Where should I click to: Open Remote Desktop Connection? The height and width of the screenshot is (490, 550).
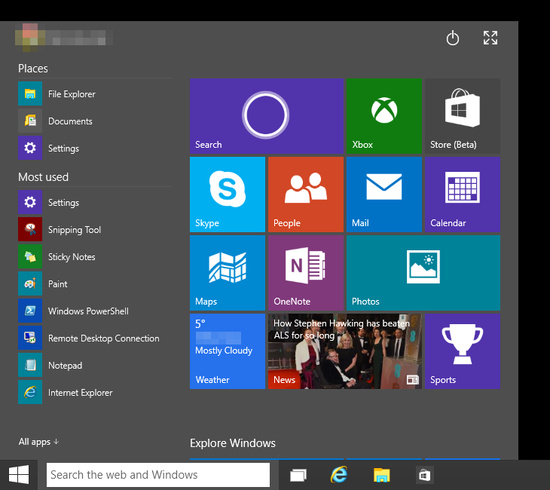coord(95,338)
